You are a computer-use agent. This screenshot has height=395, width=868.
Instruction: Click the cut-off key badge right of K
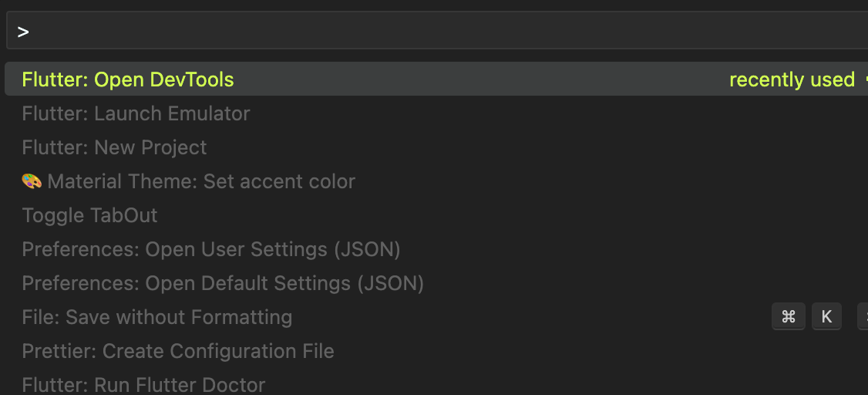tap(863, 316)
